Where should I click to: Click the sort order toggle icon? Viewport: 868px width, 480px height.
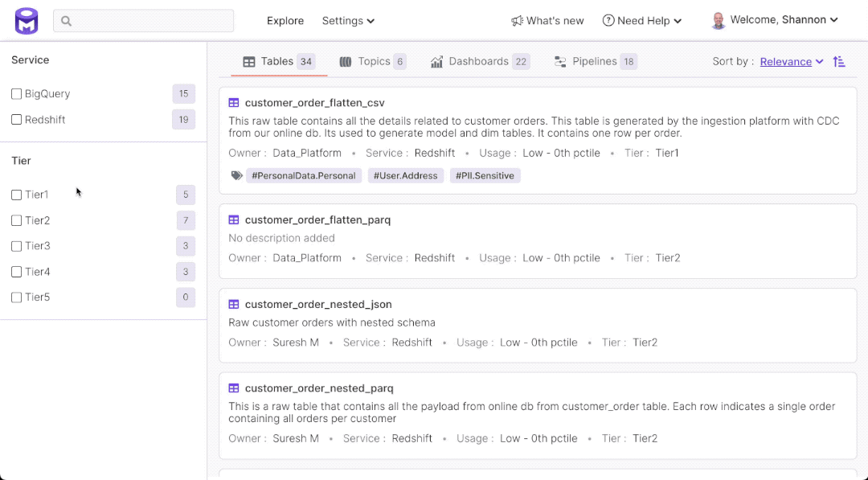point(839,62)
